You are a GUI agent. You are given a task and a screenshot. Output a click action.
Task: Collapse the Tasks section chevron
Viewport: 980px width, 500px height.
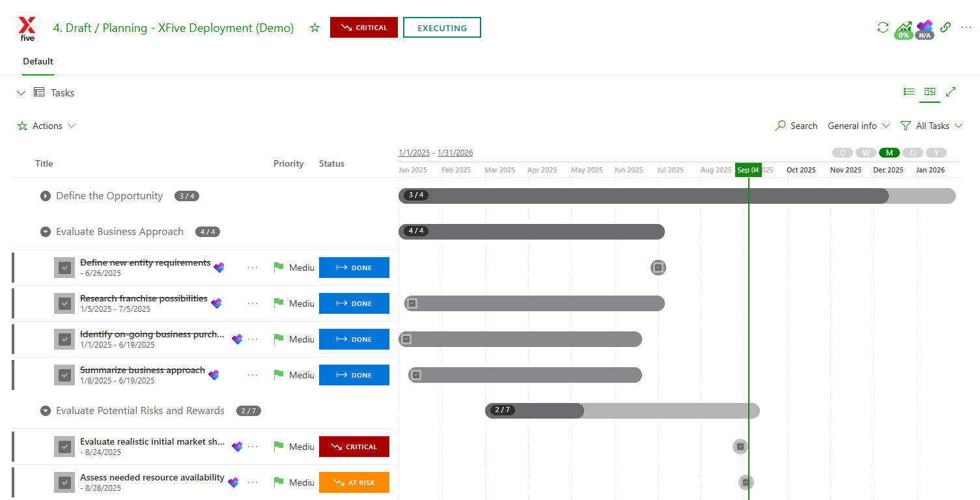tap(21, 93)
